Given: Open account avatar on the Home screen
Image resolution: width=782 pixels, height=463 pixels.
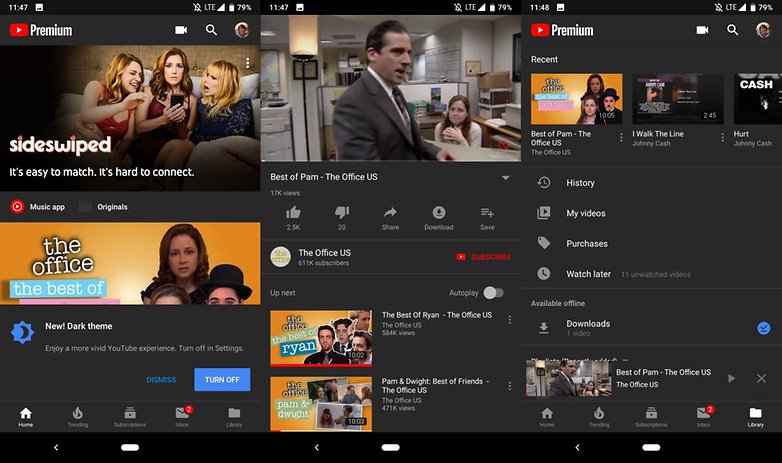Looking at the screenshot, I should click(x=242, y=30).
